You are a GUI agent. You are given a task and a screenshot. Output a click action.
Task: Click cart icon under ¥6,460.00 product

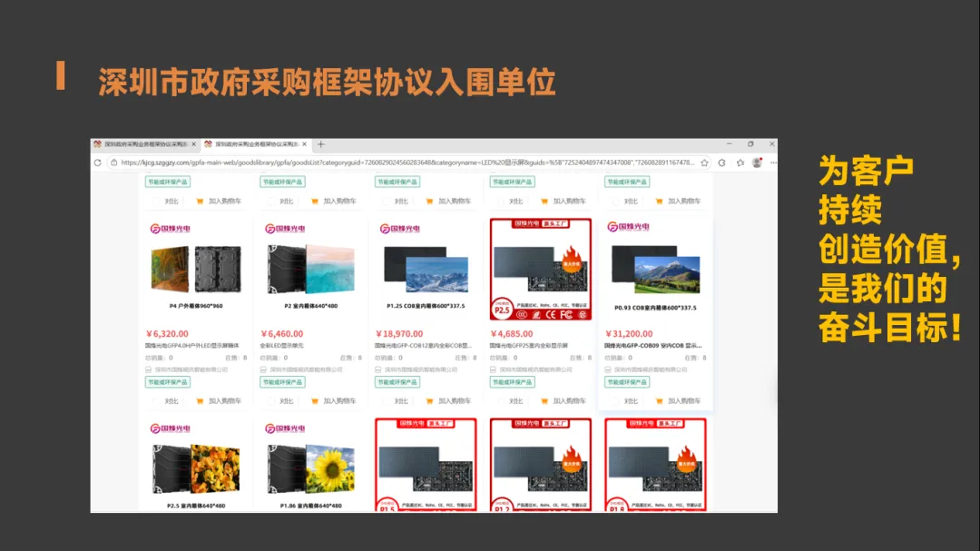point(314,401)
